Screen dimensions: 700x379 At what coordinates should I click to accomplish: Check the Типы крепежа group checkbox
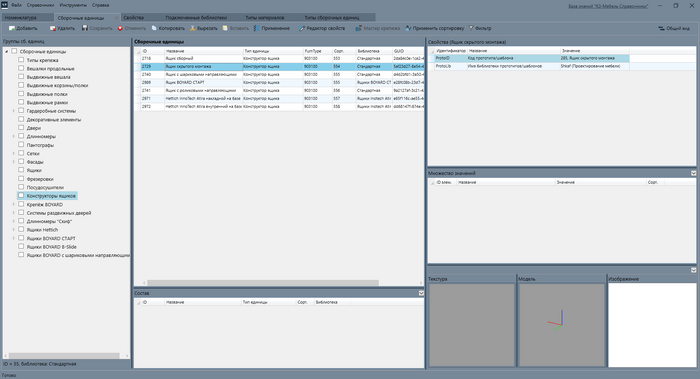(21, 60)
